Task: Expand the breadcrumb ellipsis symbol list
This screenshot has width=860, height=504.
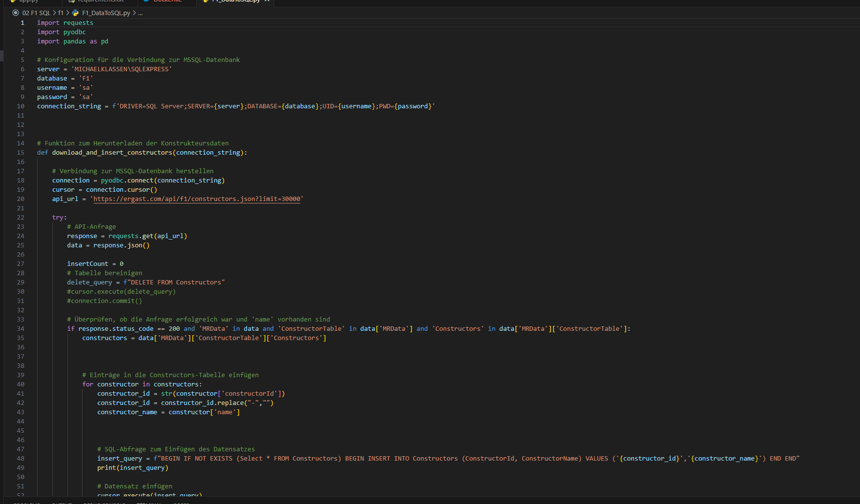Action: click(x=141, y=13)
